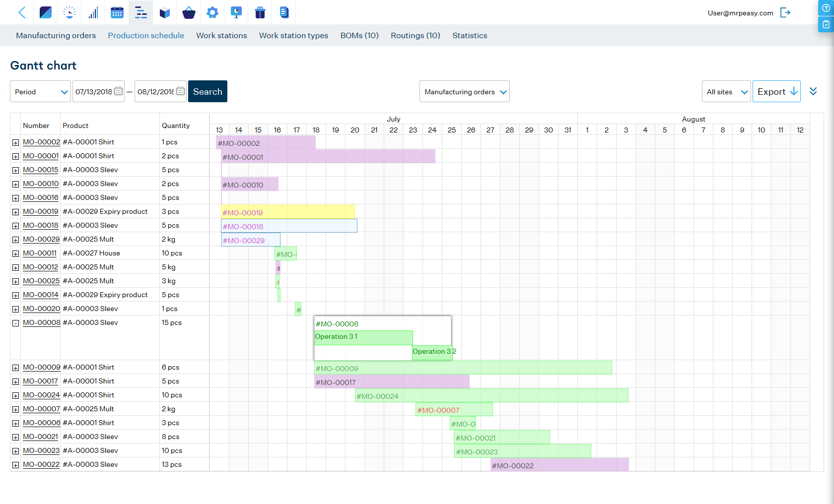The image size is (834, 504).
Task: Open the dashboard gauge icon
Action: (x=69, y=12)
